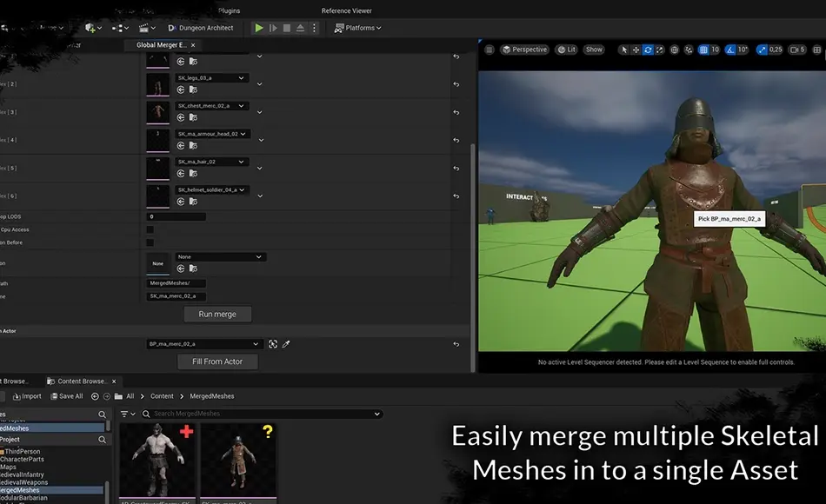Open the Platforms dropdown
Viewport: 826px width, 504px height.
[357, 28]
